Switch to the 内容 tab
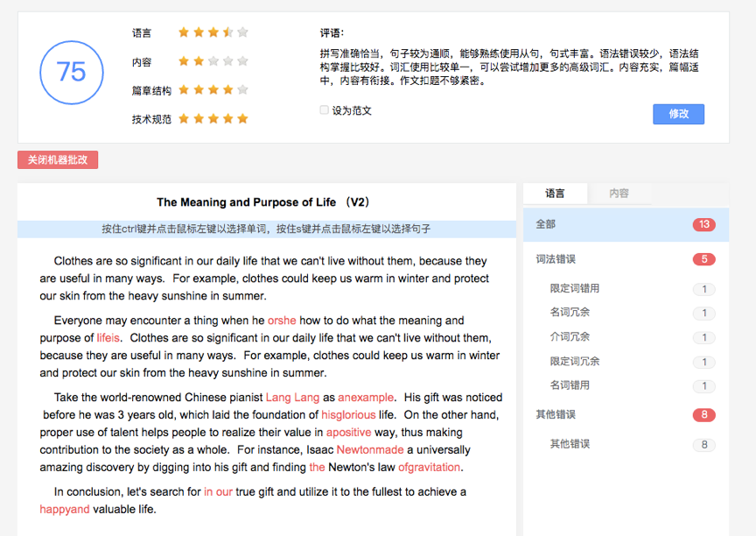 pyautogui.click(x=619, y=192)
